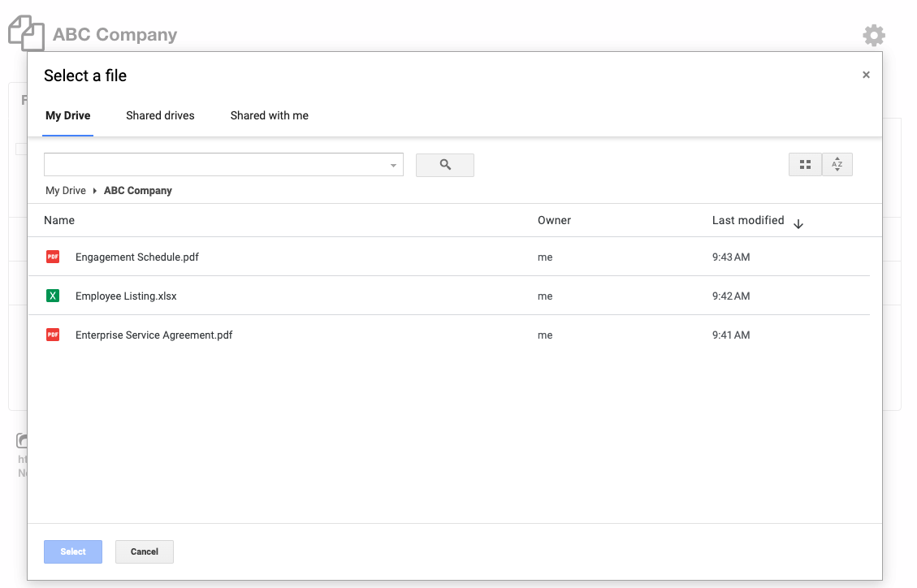The image size is (917, 588).
Task: Navigate to My Drive in breadcrumb
Action: click(x=65, y=191)
